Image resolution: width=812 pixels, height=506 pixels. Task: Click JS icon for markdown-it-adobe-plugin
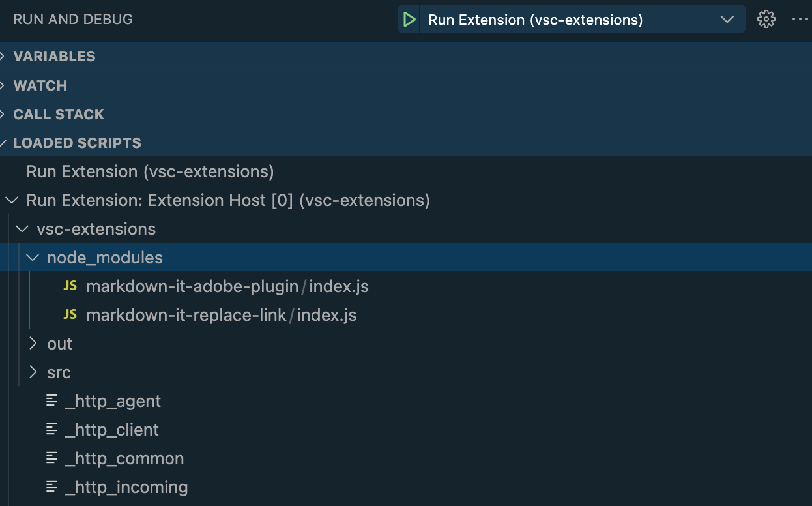click(70, 286)
